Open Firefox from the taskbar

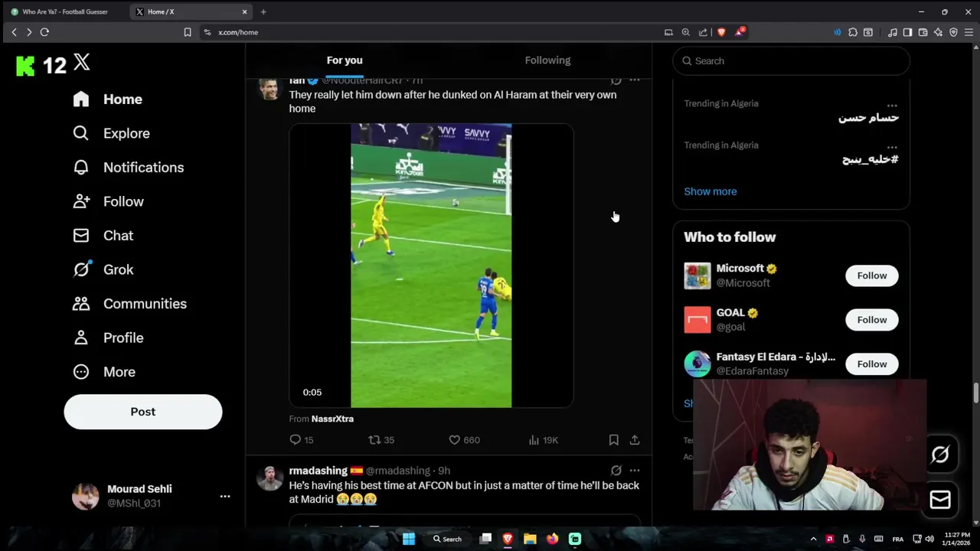(x=552, y=539)
